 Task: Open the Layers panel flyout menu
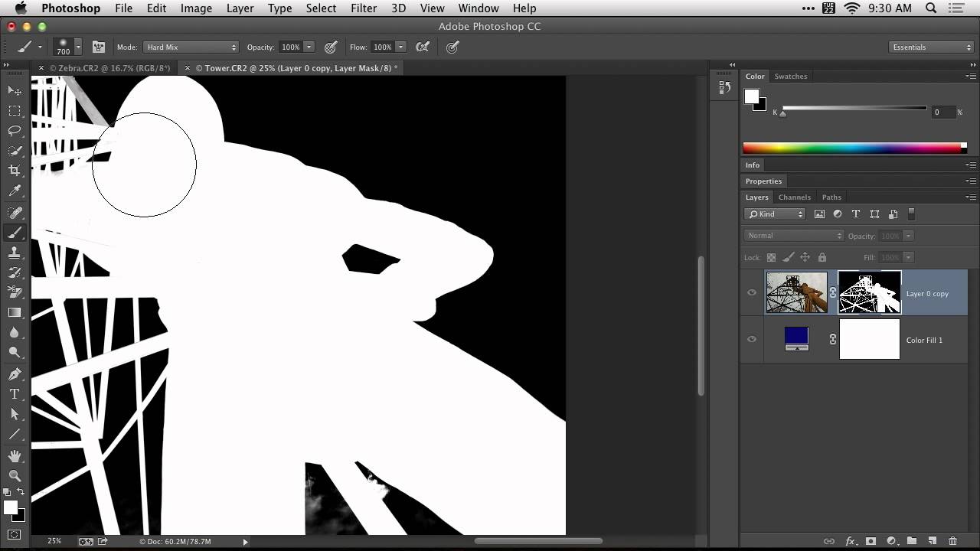(971, 197)
